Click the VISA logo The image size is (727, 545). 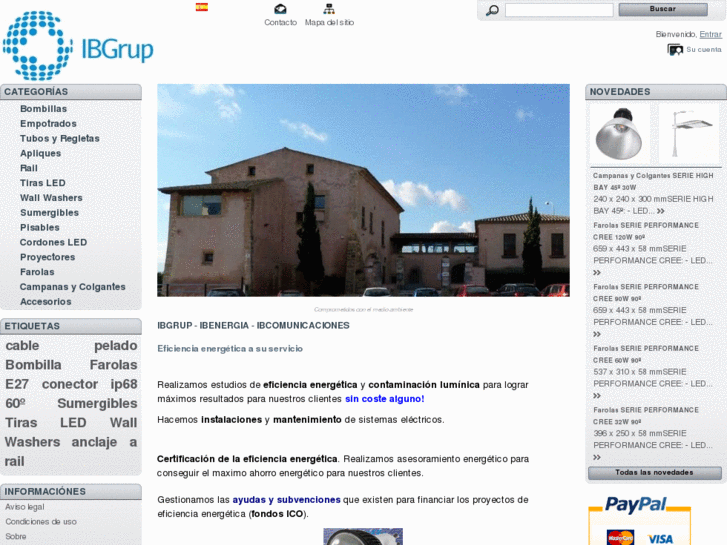pyautogui.click(x=661, y=539)
